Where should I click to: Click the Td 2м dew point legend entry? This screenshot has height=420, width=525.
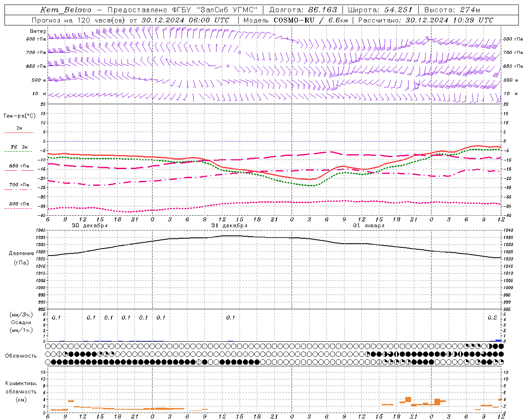pyautogui.click(x=19, y=147)
